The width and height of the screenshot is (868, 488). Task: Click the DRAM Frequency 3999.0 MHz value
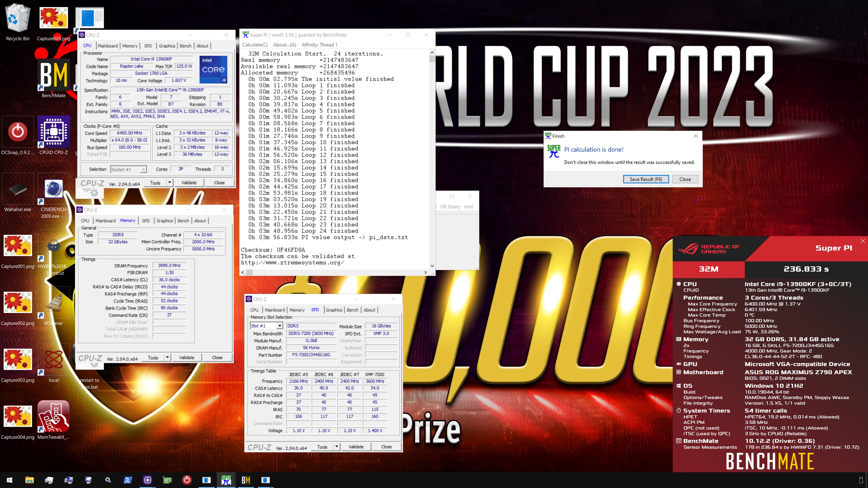(x=169, y=265)
